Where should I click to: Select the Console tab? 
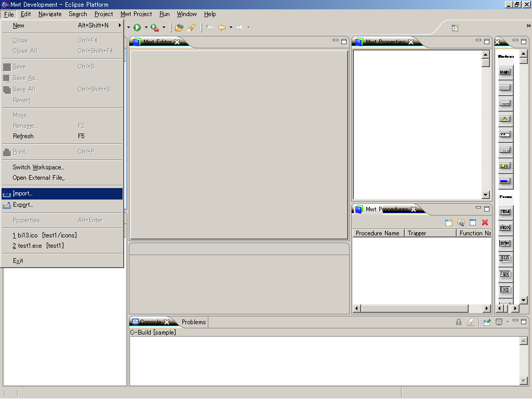(x=151, y=322)
